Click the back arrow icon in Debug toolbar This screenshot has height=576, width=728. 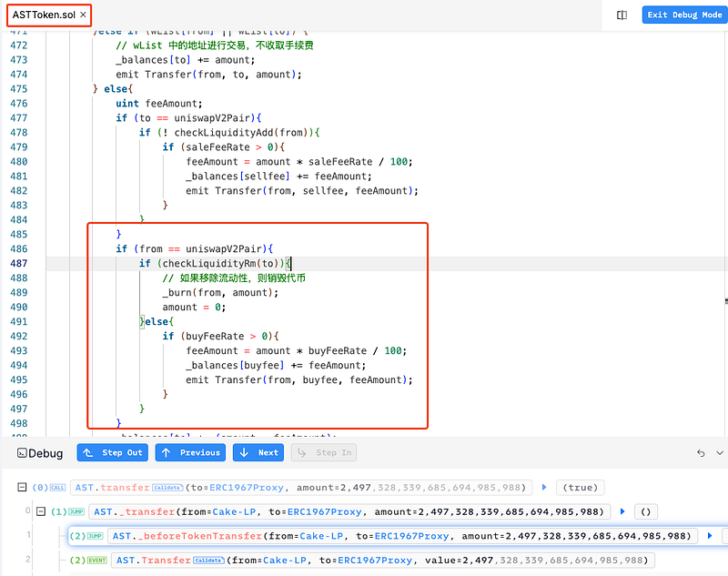[700, 452]
